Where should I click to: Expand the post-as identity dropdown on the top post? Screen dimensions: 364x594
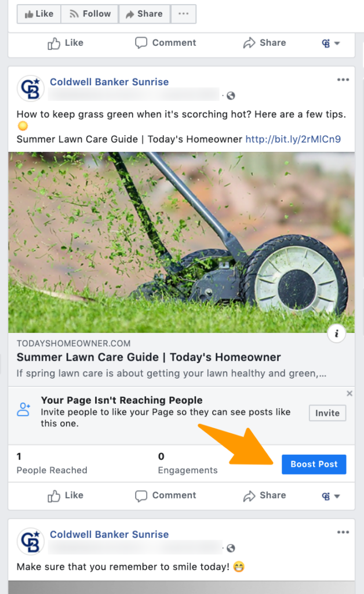(x=331, y=43)
